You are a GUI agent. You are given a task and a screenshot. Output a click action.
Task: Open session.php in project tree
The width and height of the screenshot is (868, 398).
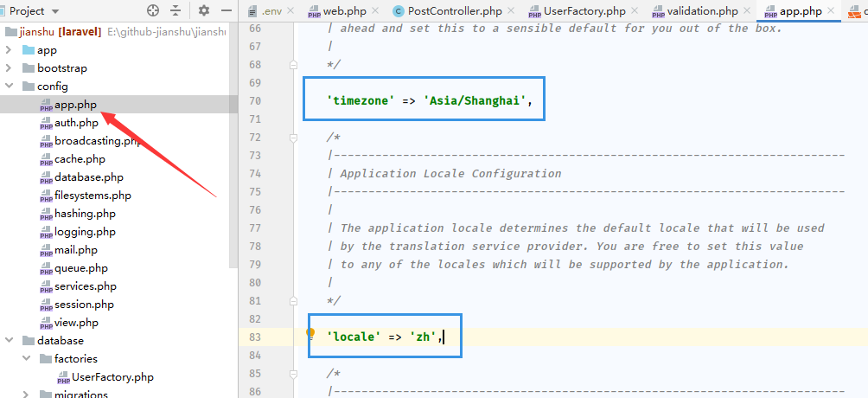[x=84, y=305]
